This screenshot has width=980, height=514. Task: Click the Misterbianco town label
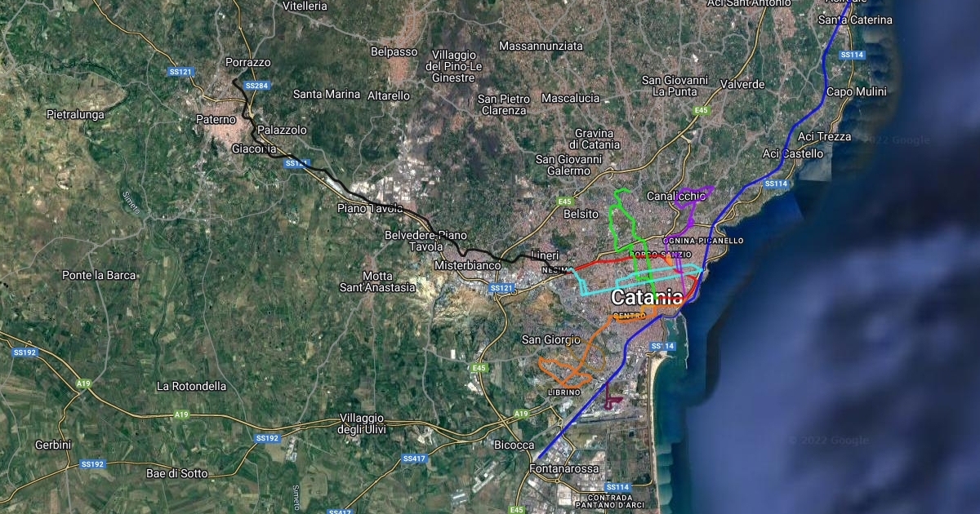coord(466,266)
